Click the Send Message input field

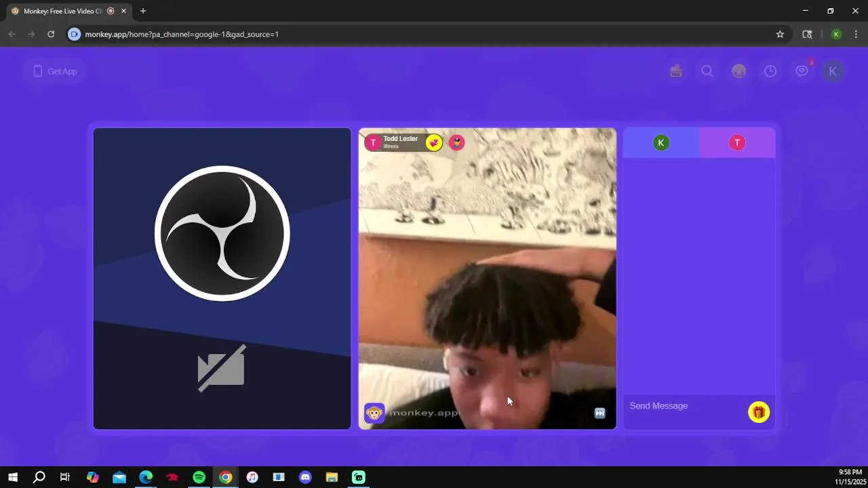685,406
